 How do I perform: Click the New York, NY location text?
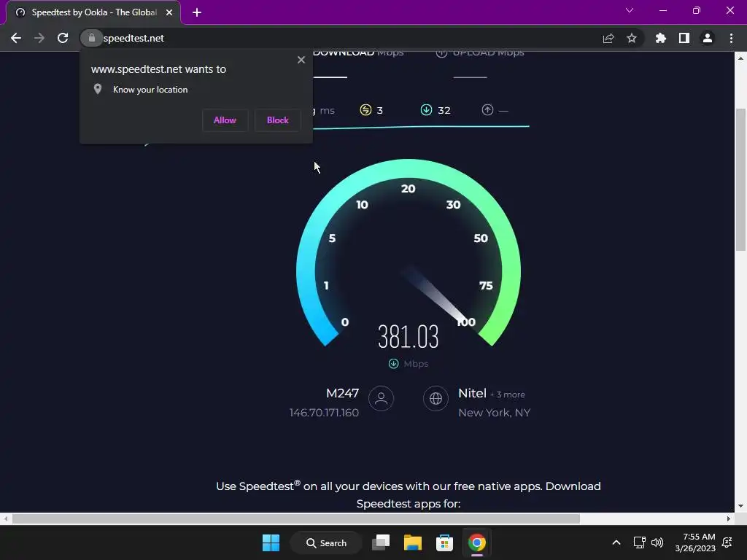(x=494, y=413)
